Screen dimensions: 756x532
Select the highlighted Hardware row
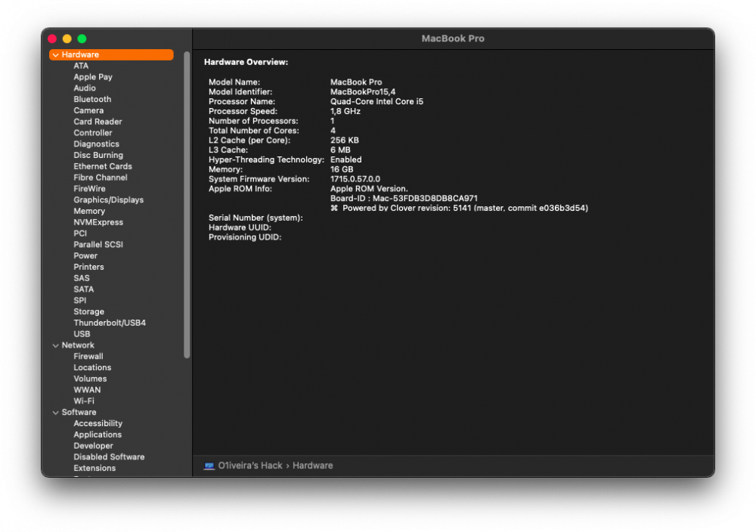coord(111,54)
